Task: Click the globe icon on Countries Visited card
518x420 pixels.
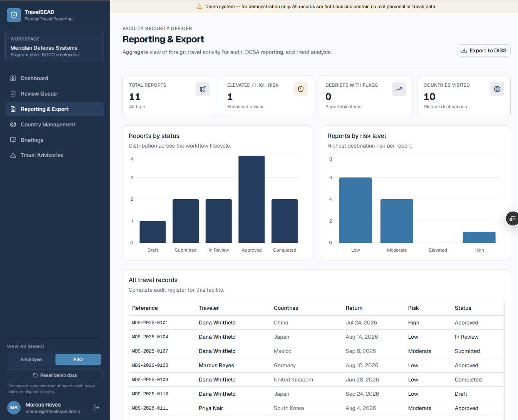Action: pos(497,89)
